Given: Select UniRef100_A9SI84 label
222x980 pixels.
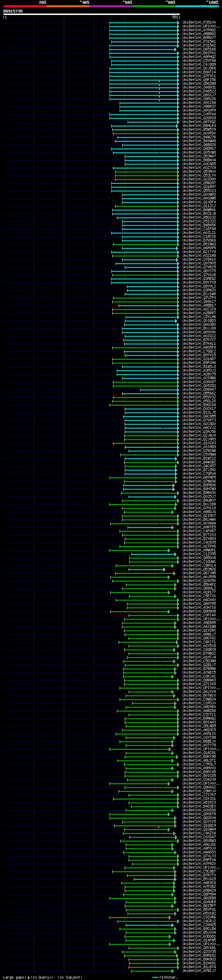Looking at the screenshot, I should pos(199,103).
